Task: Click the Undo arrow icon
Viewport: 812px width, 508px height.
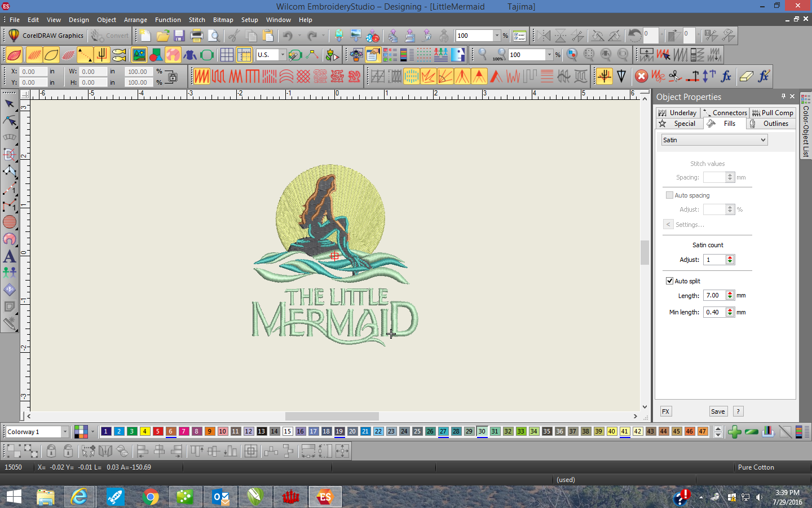Action: tap(288, 36)
